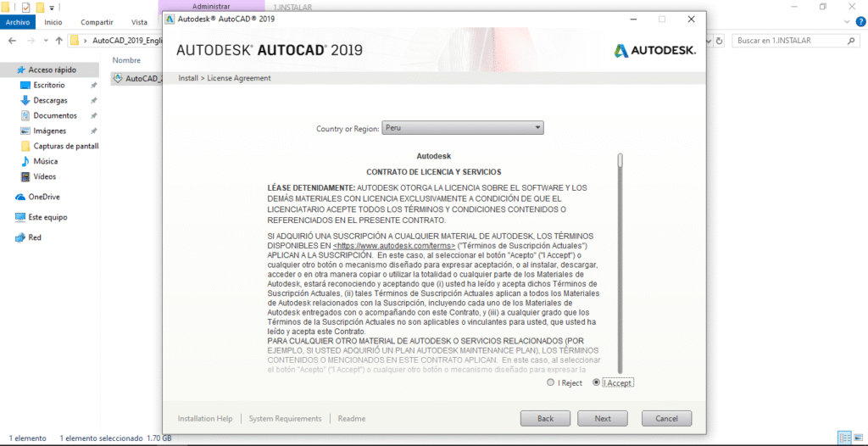Click the new folder quick access icon
The height and width of the screenshot is (446, 868).
click(40, 7)
